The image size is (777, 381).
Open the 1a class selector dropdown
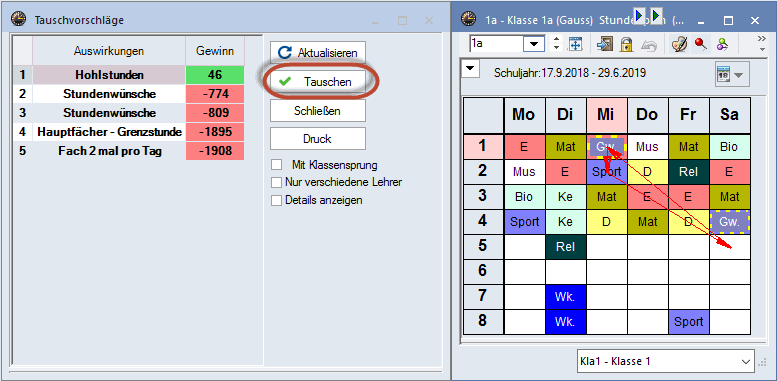[534, 44]
